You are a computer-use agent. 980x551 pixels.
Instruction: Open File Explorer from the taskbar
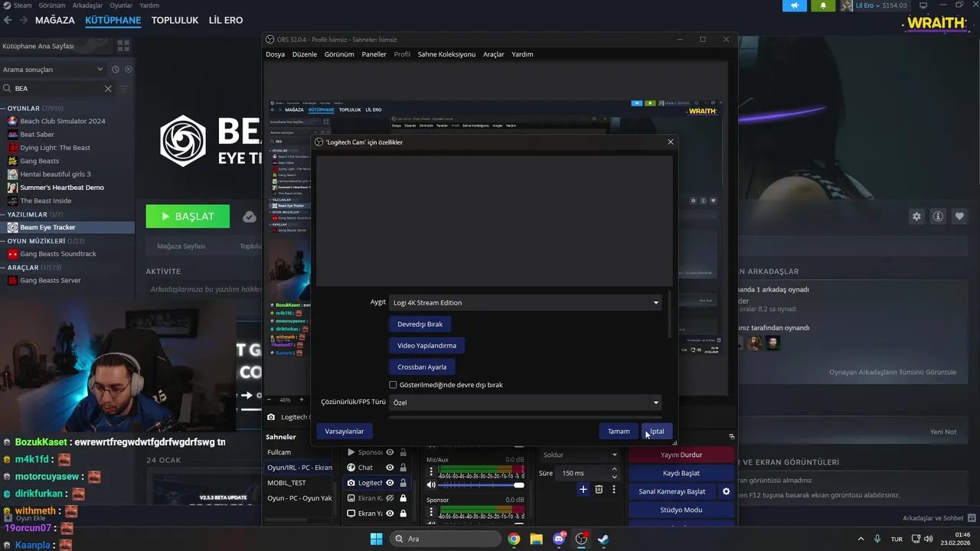coord(536,539)
